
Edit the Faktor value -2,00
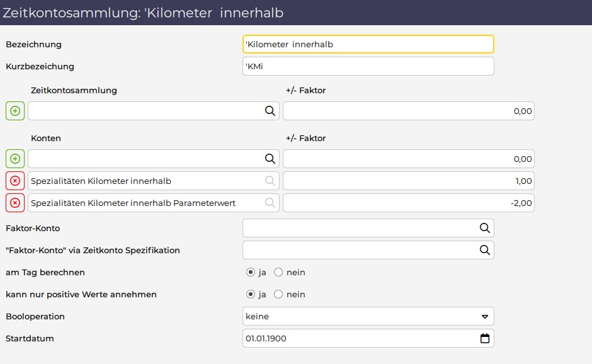(x=409, y=203)
